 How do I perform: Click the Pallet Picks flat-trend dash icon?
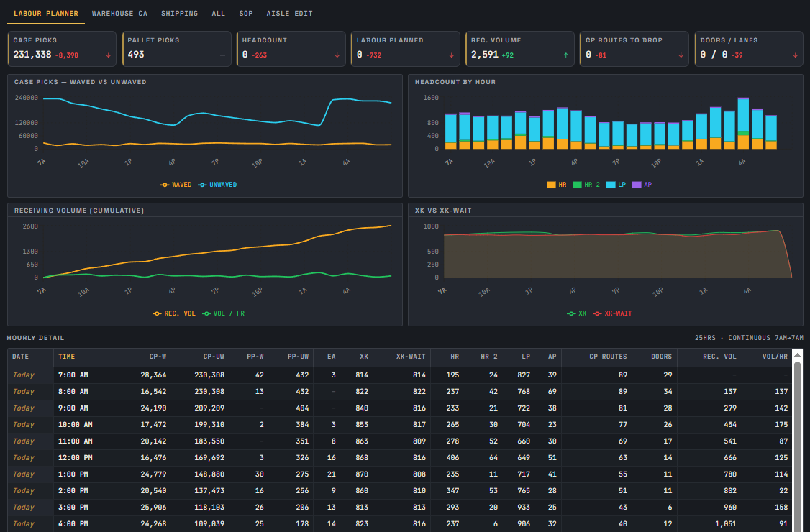pyautogui.click(x=223, y=55)
